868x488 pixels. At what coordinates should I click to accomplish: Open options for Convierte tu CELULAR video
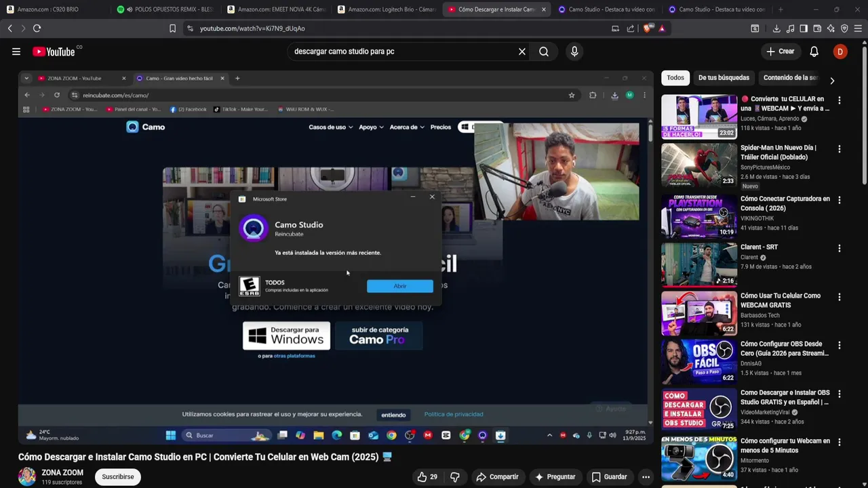coord(840,100)
